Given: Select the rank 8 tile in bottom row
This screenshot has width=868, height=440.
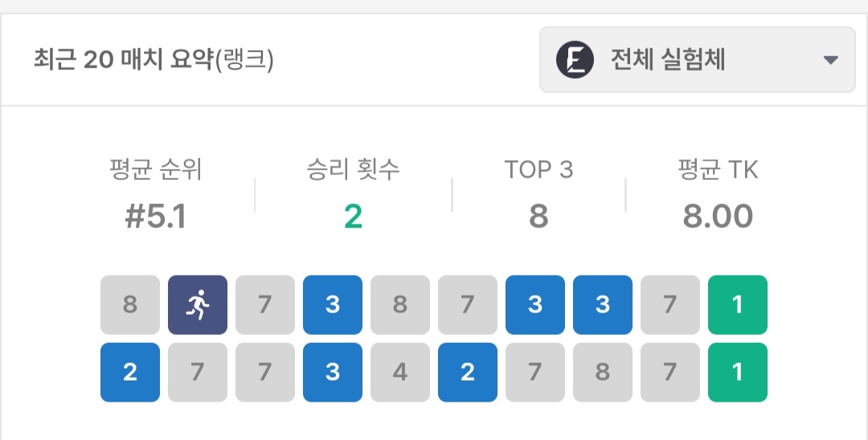Looking at the screenshot, I should (x=603, y=373).
